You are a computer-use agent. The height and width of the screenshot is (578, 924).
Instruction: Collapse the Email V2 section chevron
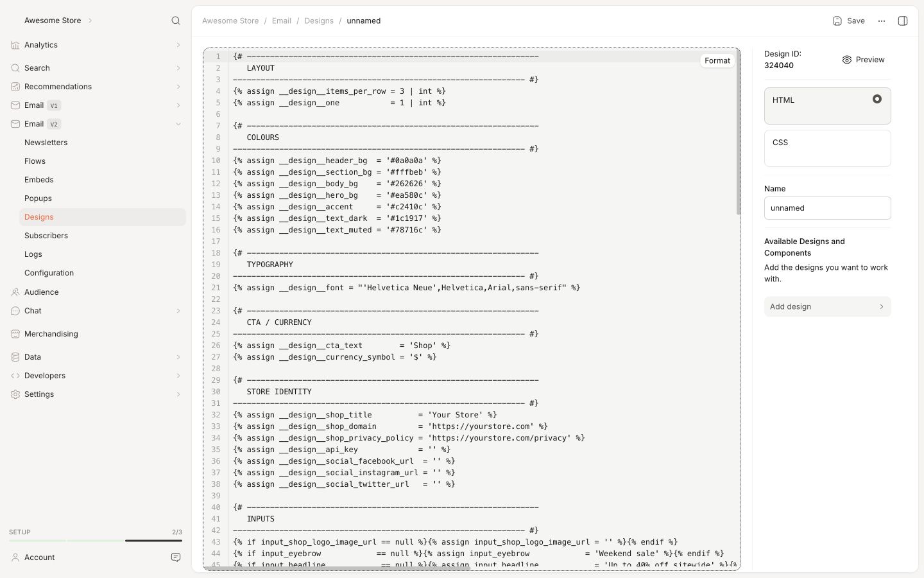click(178, 124)
